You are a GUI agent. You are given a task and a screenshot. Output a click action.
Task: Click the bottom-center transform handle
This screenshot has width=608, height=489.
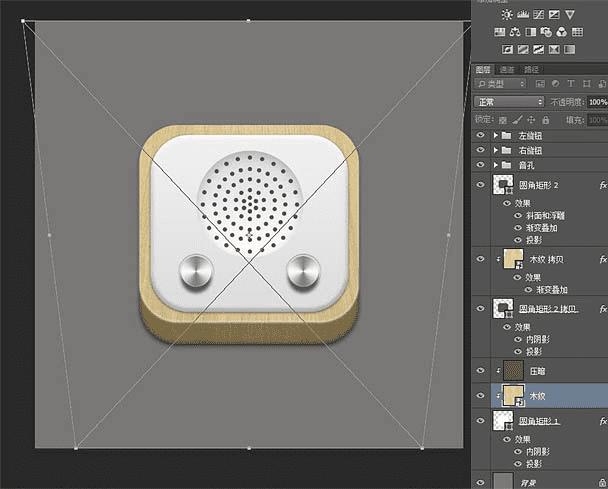[249, 449]
